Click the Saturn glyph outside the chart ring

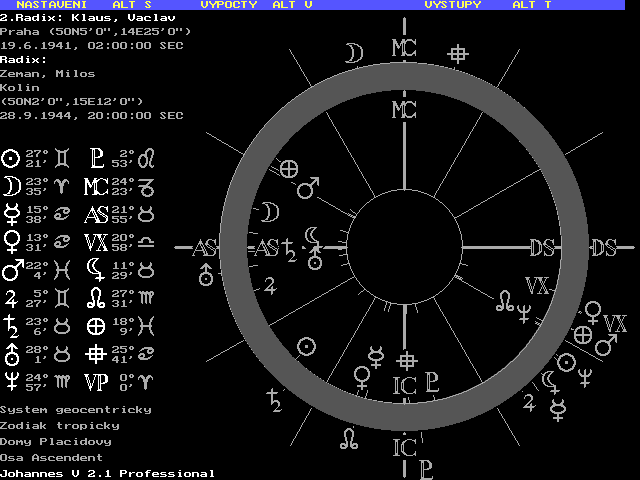click(274, 400)
